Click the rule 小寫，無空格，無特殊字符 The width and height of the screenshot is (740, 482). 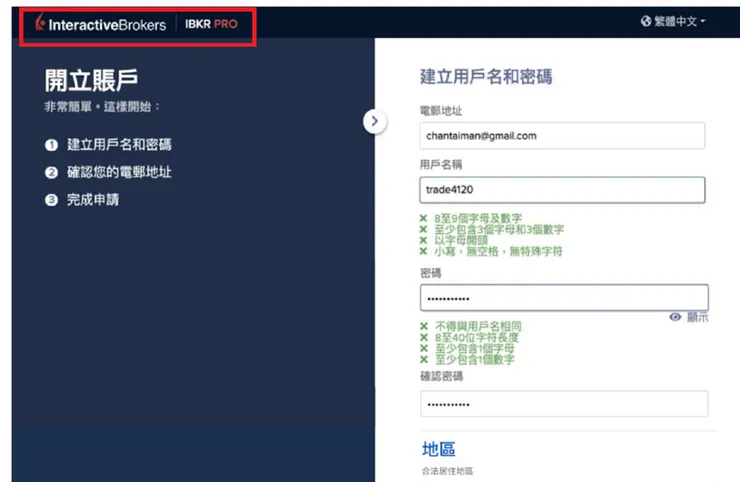[x=498, y=251]
